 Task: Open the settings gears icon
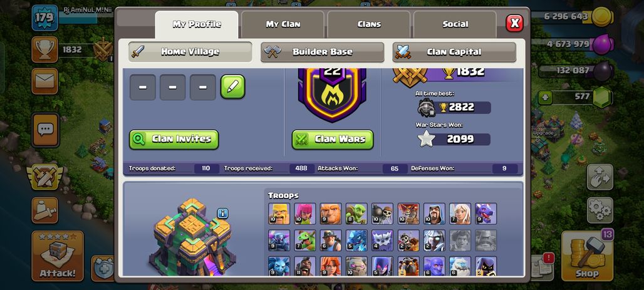click(600, 210)
